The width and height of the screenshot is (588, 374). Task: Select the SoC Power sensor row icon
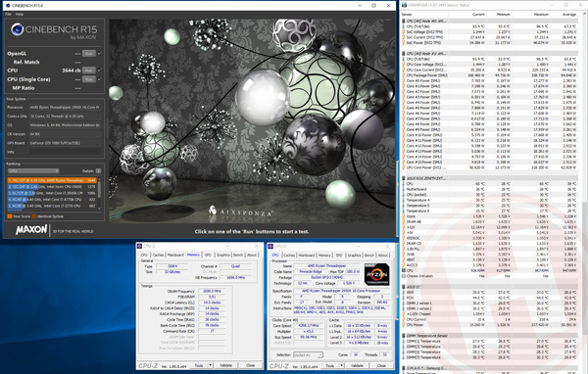pos(404,43)
